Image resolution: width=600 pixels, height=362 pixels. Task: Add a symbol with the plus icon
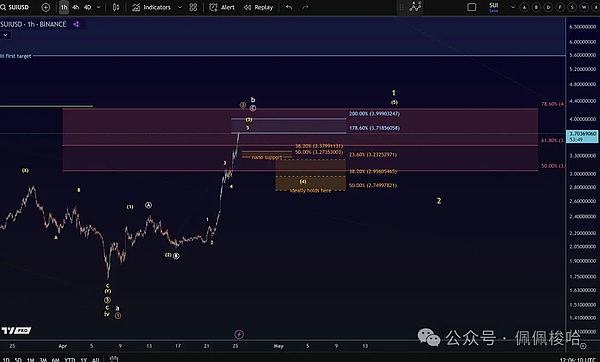pyautogui.click(x=46, y=7)
